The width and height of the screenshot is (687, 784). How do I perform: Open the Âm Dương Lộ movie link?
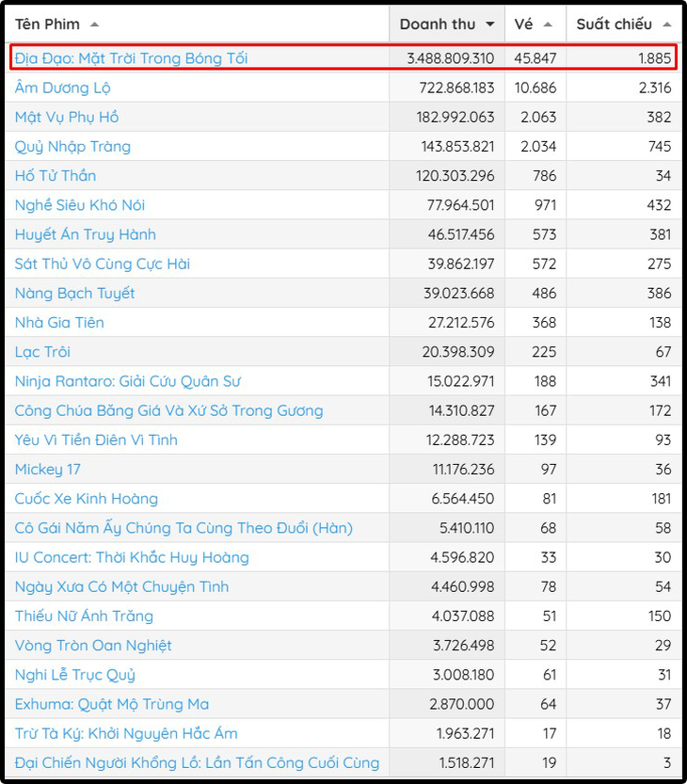point(62,88)
